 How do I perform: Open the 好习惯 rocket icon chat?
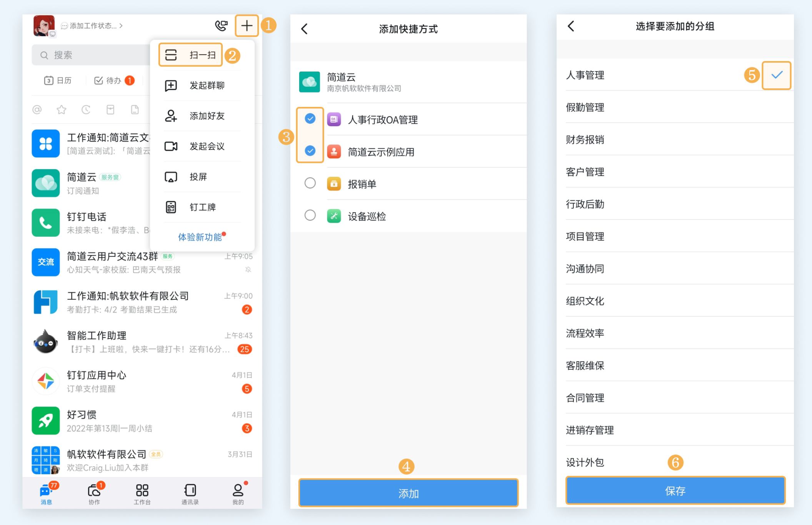46,420
